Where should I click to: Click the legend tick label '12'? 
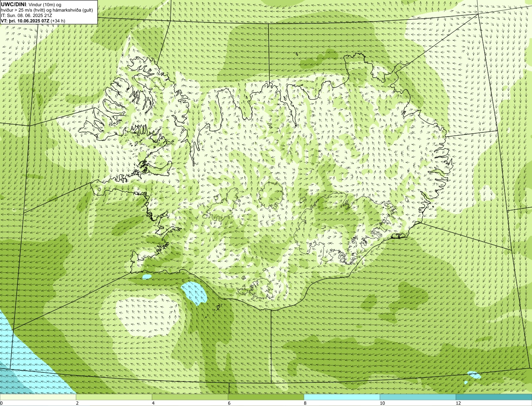[458, 403]
